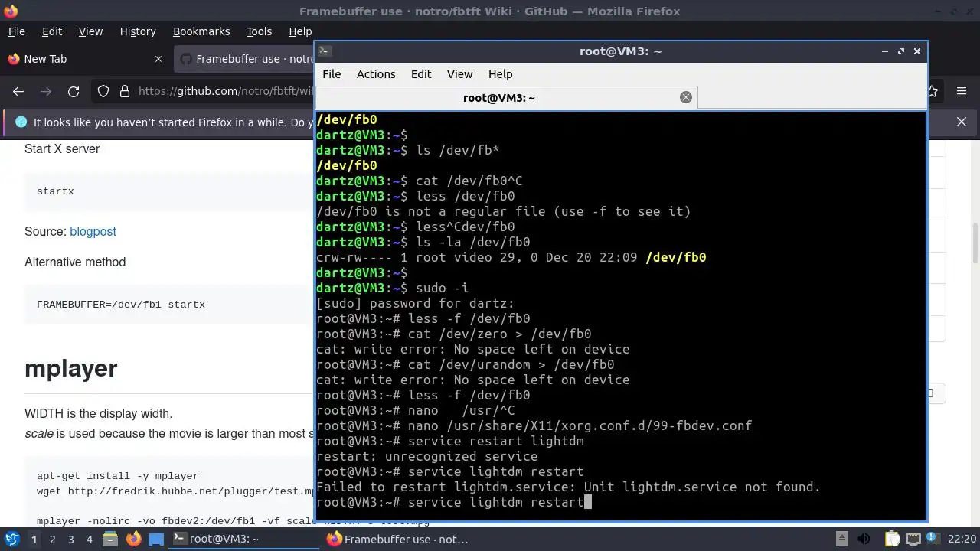Open the volume control tray icon

(864, 539)
